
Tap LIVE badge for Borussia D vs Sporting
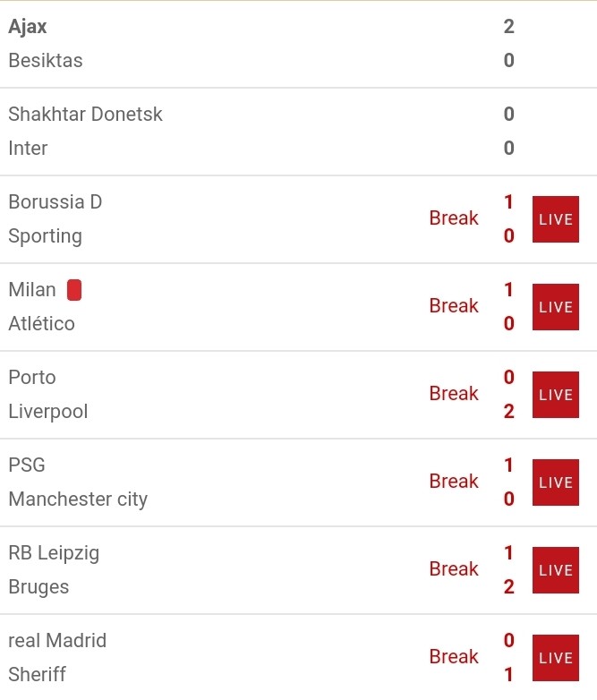point(556,219)
